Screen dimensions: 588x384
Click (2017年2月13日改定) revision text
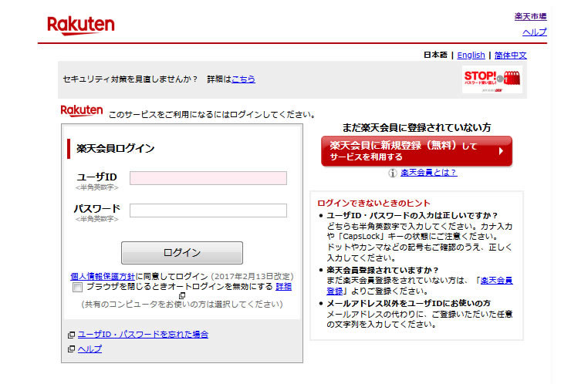tap(252, 277)
